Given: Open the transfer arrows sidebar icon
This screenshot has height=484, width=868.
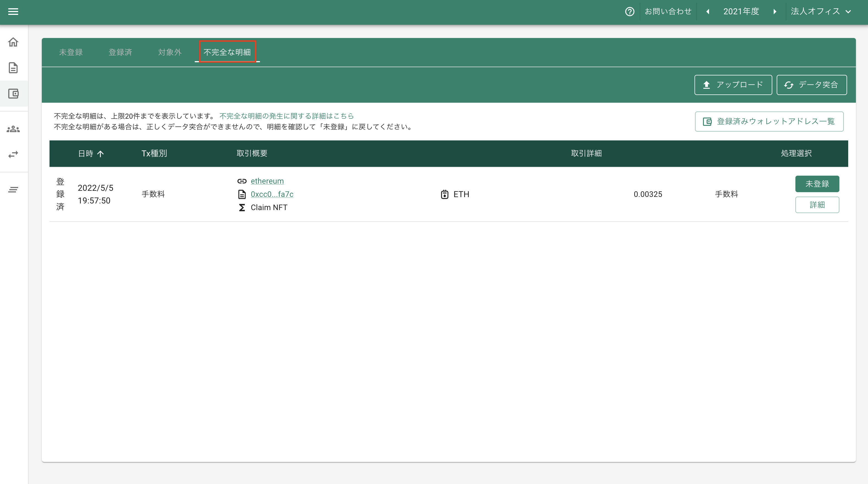Looking at the screenshot, I should pyautogui.click(x=13, y=154).
